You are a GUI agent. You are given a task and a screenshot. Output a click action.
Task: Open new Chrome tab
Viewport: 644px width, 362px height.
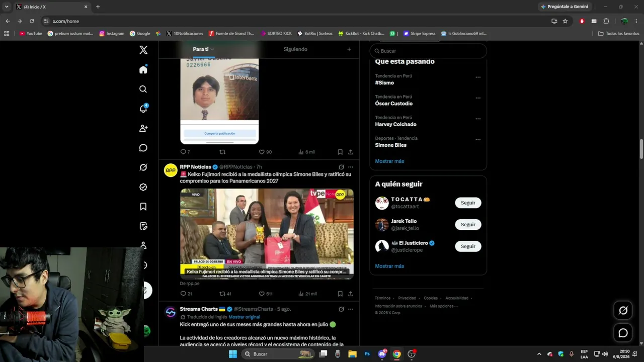click(98, 7)
